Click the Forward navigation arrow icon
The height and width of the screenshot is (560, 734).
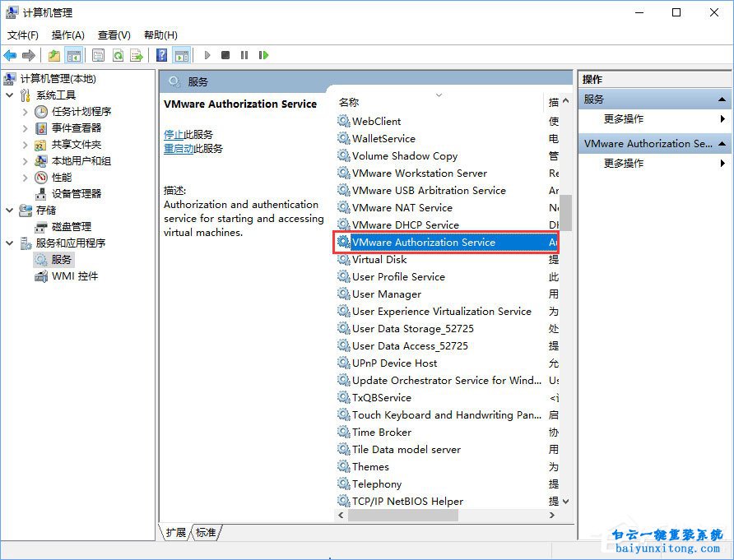pos(28,55)
